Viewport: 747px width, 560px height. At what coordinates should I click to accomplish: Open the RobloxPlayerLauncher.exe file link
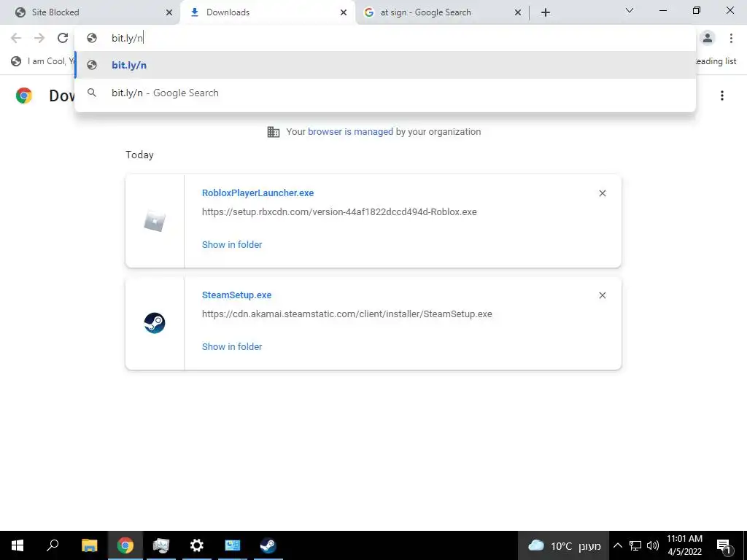point(258,192)
